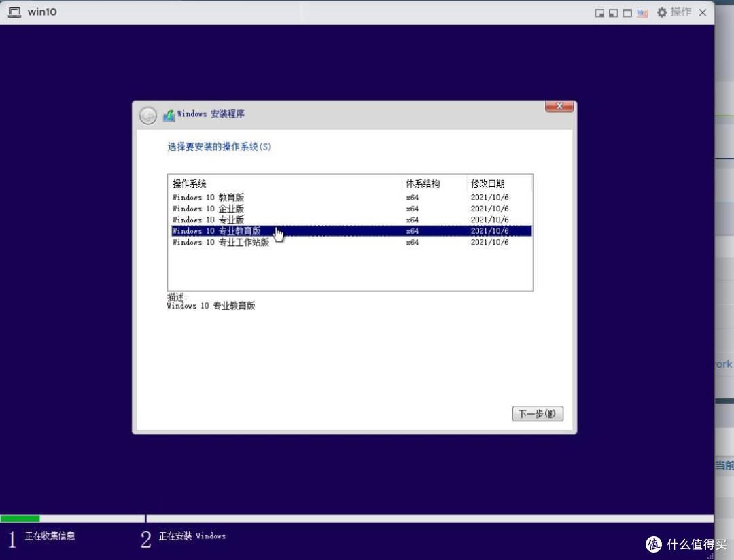Select Windows 10 专业教育版 row
Viewport: 734px width, 560px height.
350,231
